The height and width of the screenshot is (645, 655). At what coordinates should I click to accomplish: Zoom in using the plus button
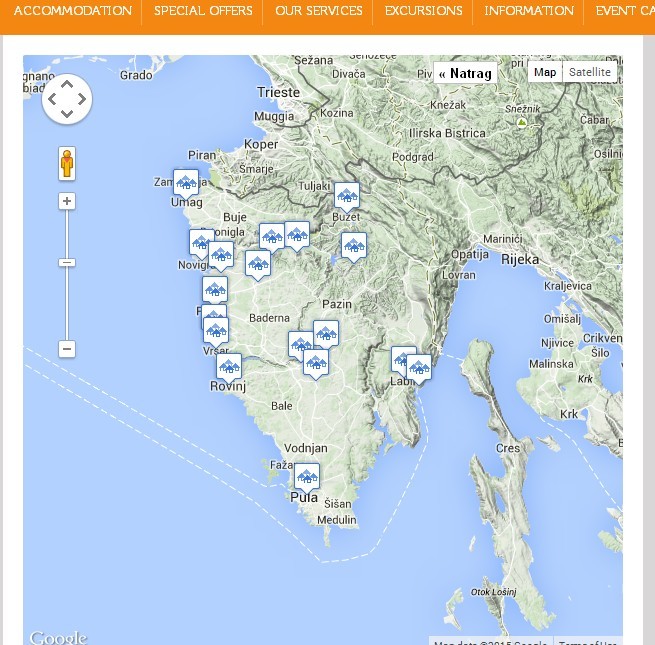tap(67, 201)
